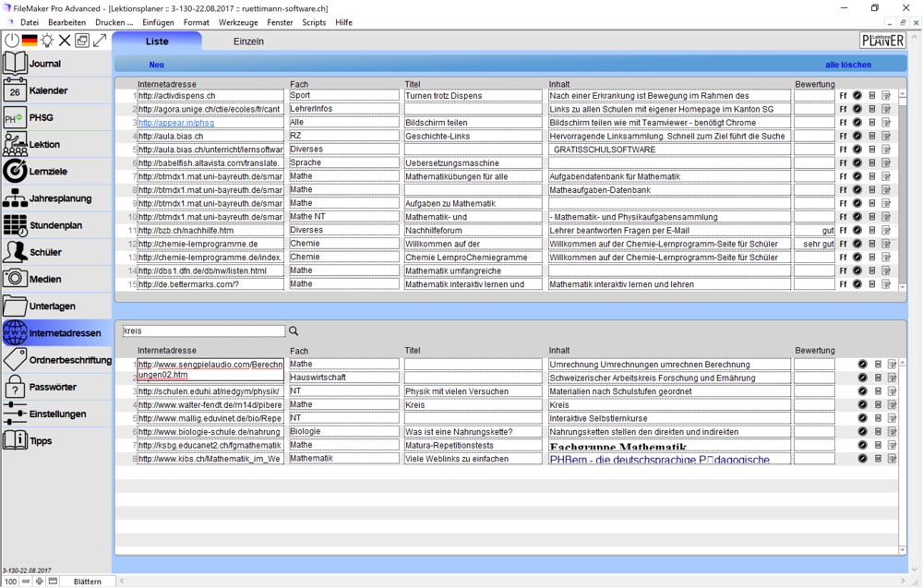Screen dimensions: 923x588
Task: Open Lernziele from the sidebar
Action: tap(56, 172)
